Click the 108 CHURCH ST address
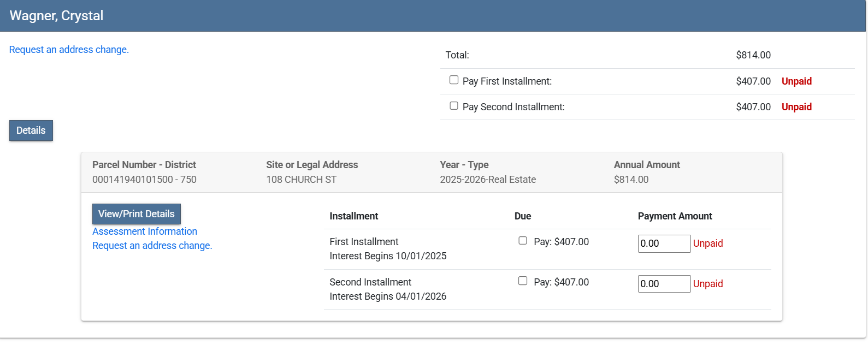Image resolution: width=868 pixels, height=345 pixels. pyautogui.click(x=301, y=180)
